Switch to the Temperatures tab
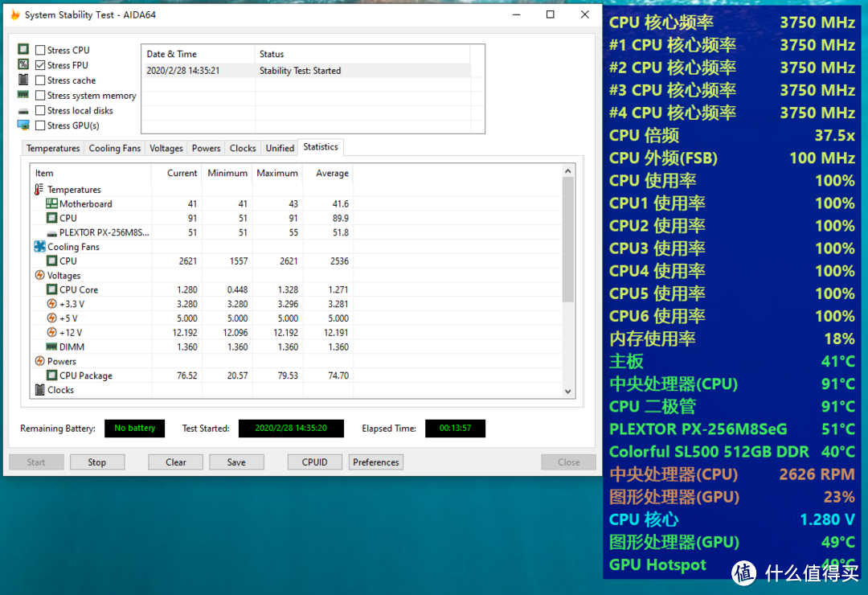 click(x=53, y=148)
